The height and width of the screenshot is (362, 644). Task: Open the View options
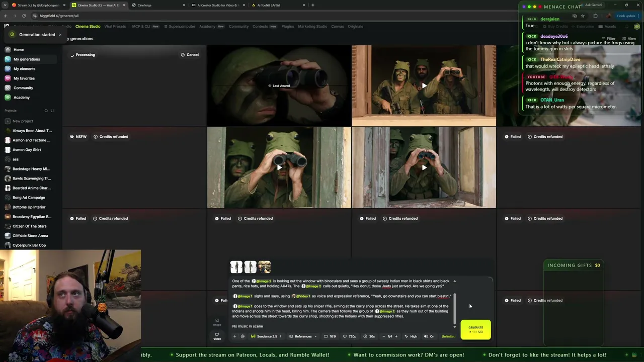tap(629, 39)
